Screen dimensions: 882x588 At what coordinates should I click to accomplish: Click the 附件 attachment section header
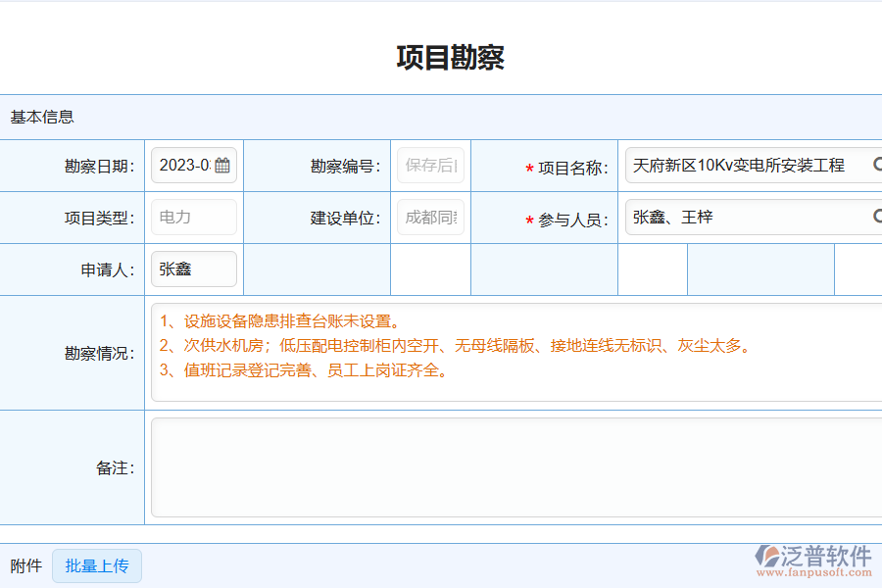[24, 565]
